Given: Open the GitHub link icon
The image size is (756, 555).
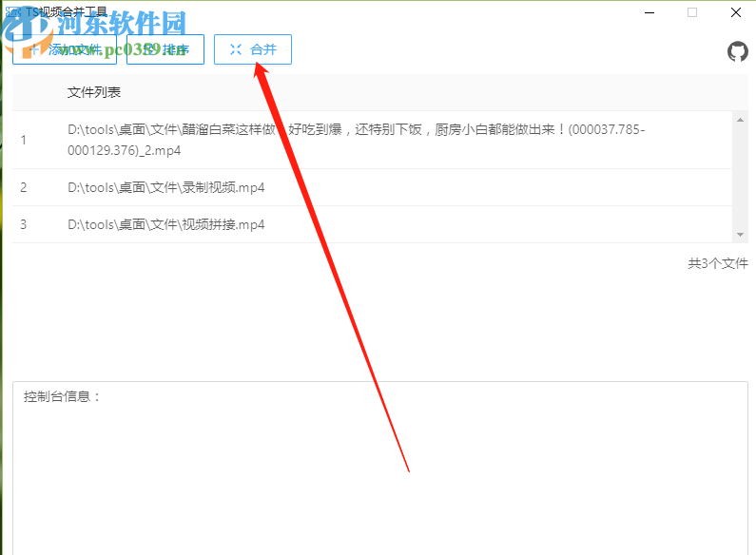Looking at the screenshot, I should [737, 51].
